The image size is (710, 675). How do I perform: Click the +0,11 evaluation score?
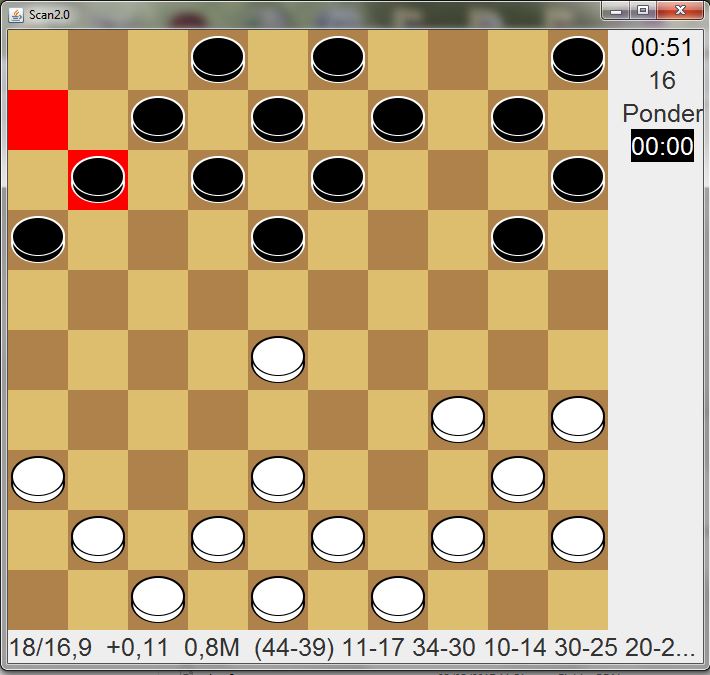139,647
